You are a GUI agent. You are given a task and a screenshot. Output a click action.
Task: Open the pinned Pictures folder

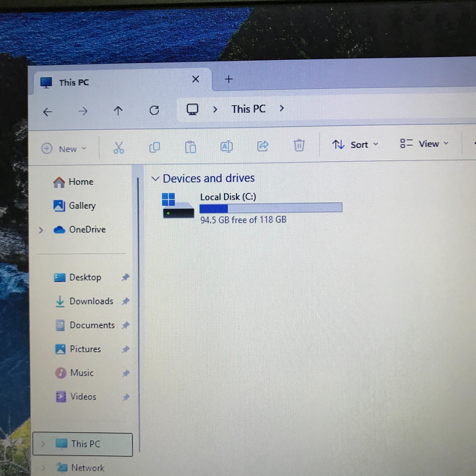(78, 349)
